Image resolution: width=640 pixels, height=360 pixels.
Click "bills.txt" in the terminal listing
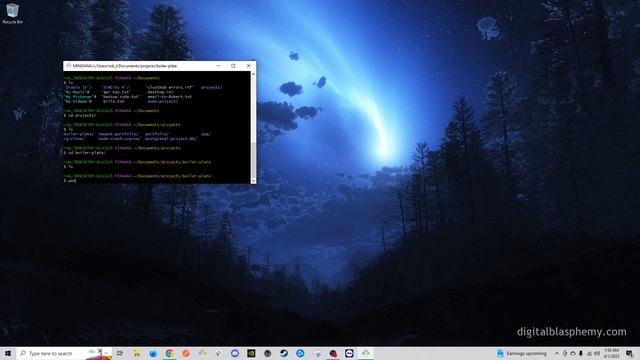114,101
